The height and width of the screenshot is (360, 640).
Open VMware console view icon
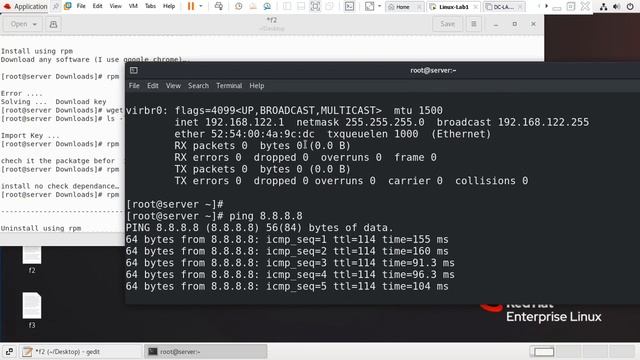click(349, 6)
